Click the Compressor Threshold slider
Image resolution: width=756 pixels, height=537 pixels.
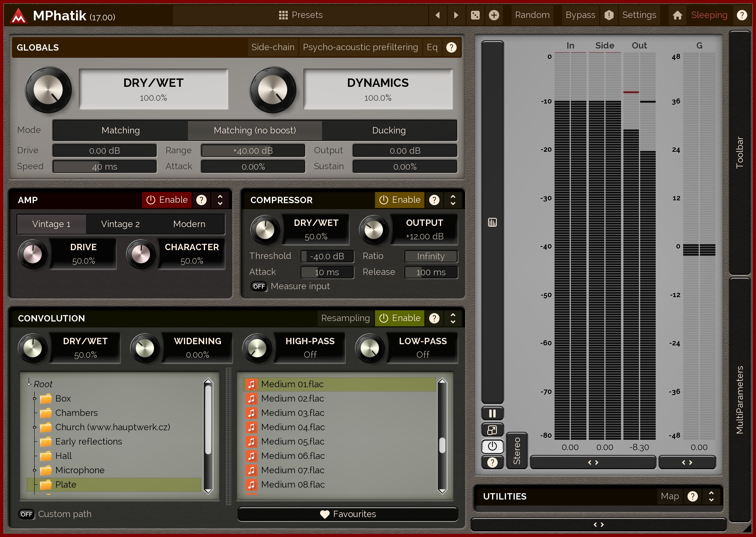click(327, 256)
